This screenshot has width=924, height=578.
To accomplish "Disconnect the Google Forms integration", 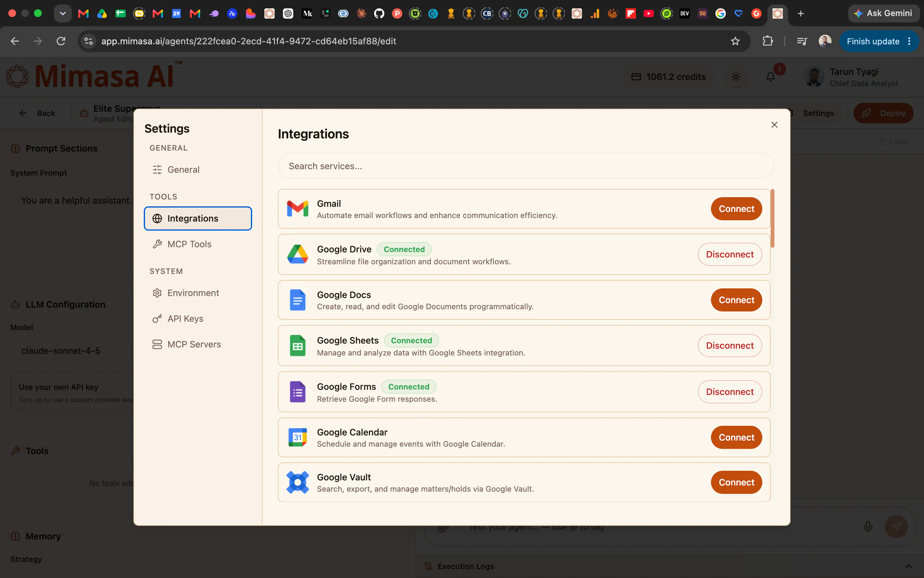I will pos(730,392).
